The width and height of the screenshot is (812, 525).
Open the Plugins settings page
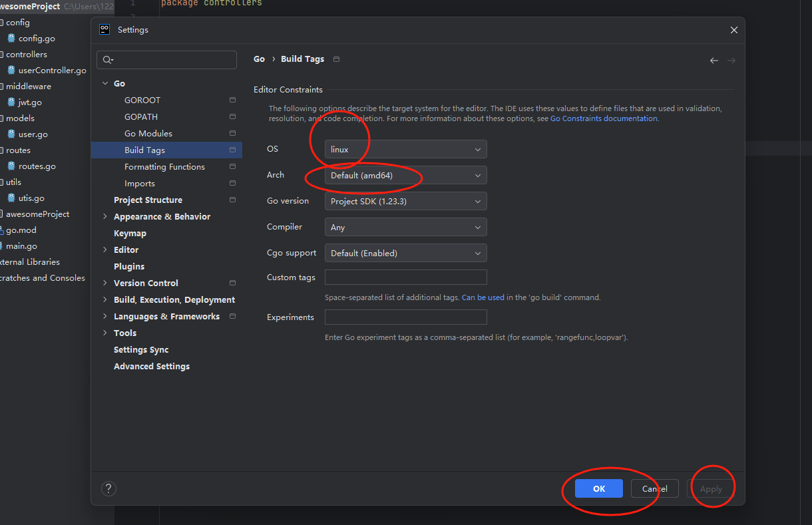[129, 267]
